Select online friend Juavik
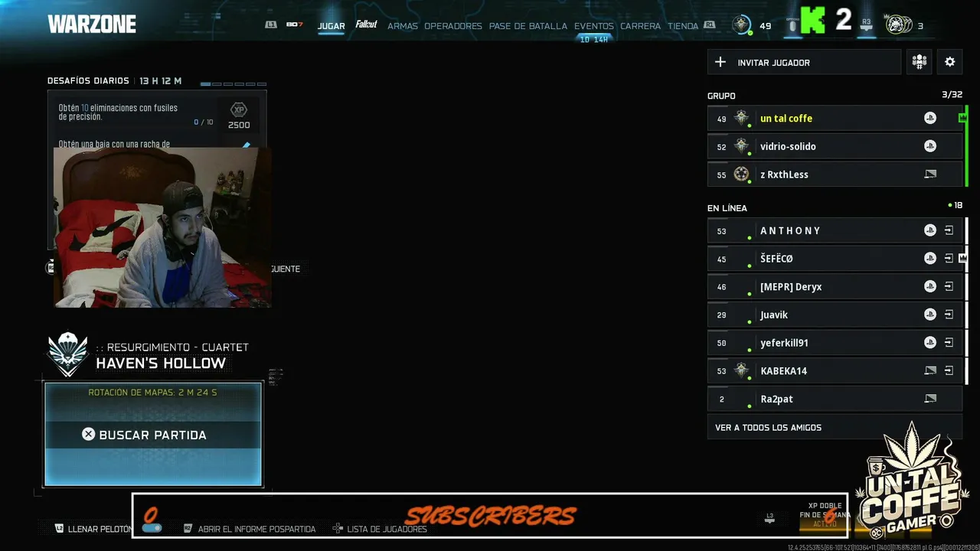Viewport: 980px width, 551px height. click(x=835, y=315)
